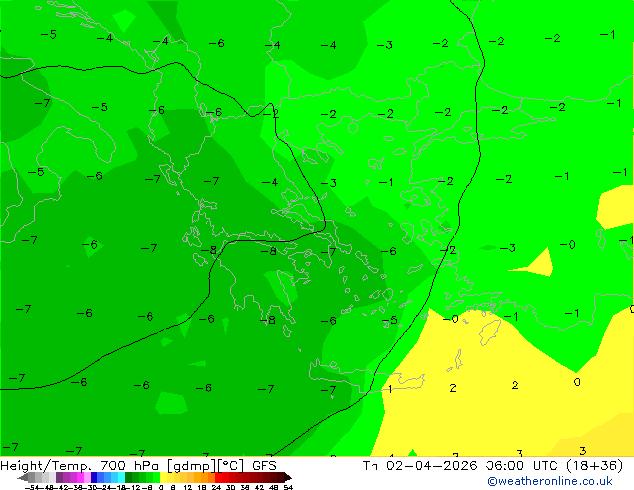Click the '30' legend scale label
This screenshot has width=634, height=490.
(230, 487)
